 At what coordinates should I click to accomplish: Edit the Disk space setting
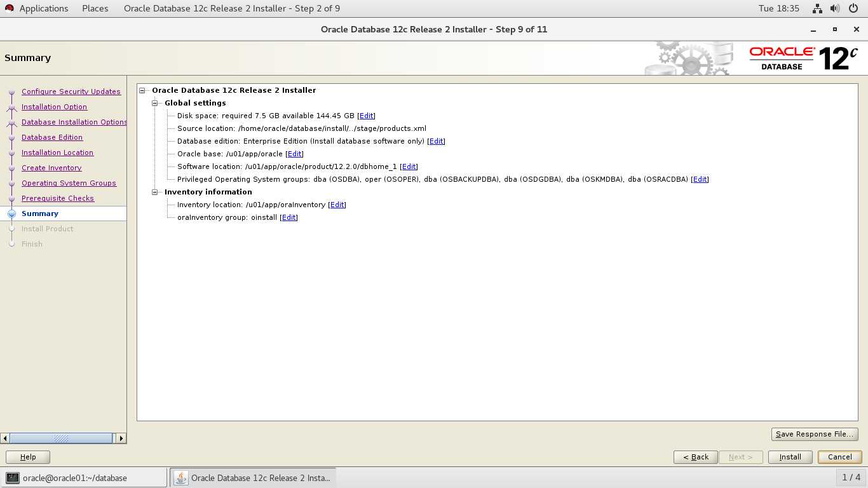click(x=366, y=116)
